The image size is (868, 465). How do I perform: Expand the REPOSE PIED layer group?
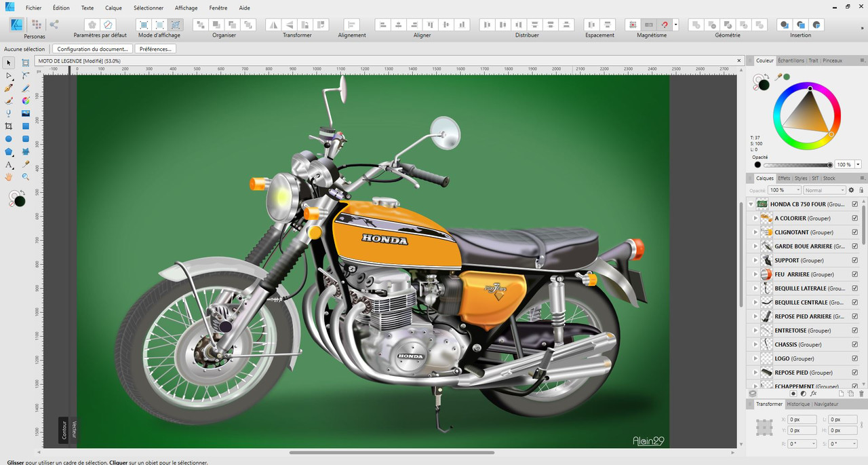pyautogui.click(x=755, y=373)
